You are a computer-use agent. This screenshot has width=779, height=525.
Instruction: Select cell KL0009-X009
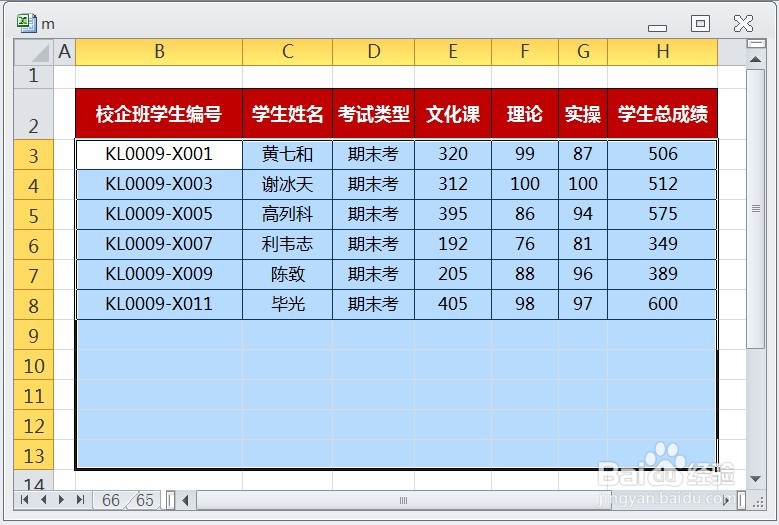pyautogui.click(x=159, y=274)
